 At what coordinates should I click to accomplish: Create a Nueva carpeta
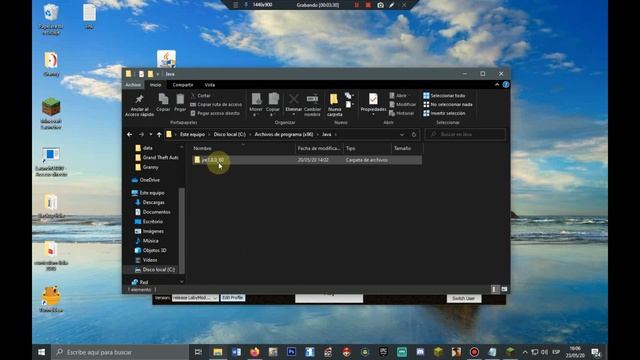(334, 105)
